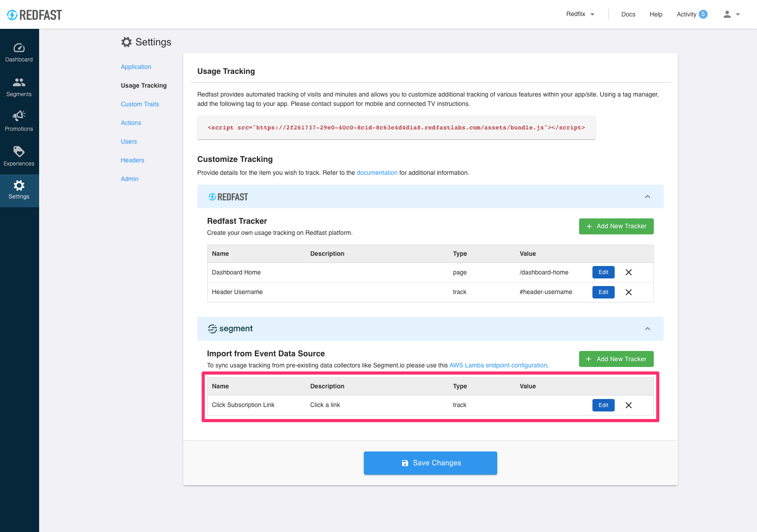Click the Activity count badge showing 5
This screenshot has width=757, height=532.
coord(703,14)
